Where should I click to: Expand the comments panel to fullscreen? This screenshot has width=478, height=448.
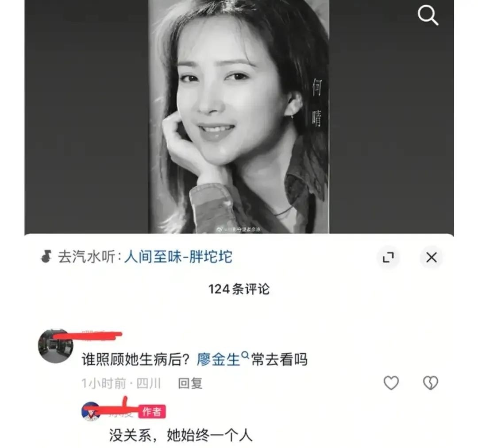tap(389, 258)
